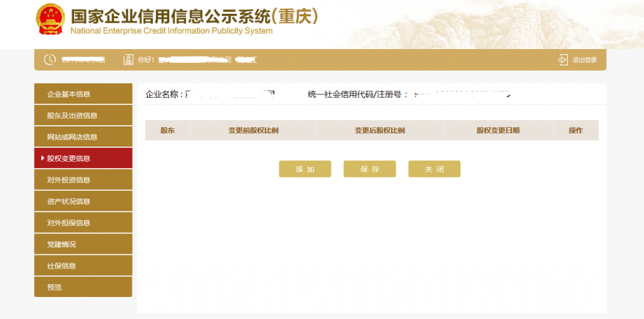Select 网站或网店信息 in the sidebar
Viewport: 644px width, 319px height.
tap(84, 137)
